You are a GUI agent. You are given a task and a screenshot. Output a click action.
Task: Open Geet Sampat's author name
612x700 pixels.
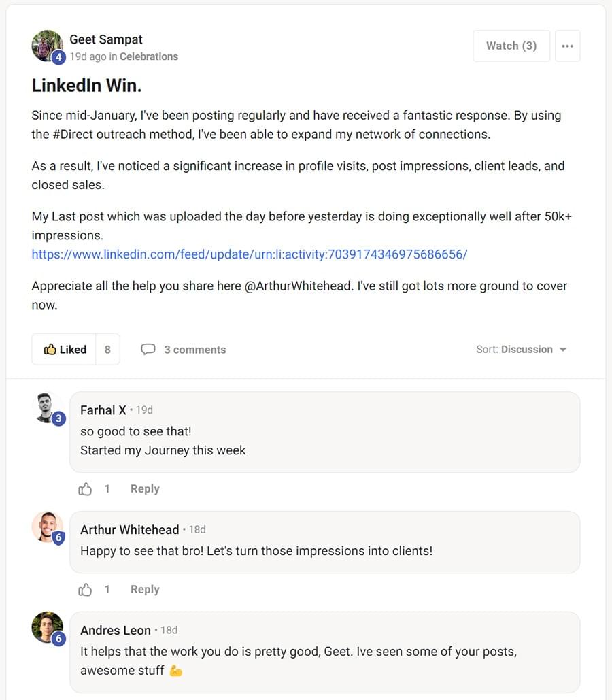pos(106,39)
